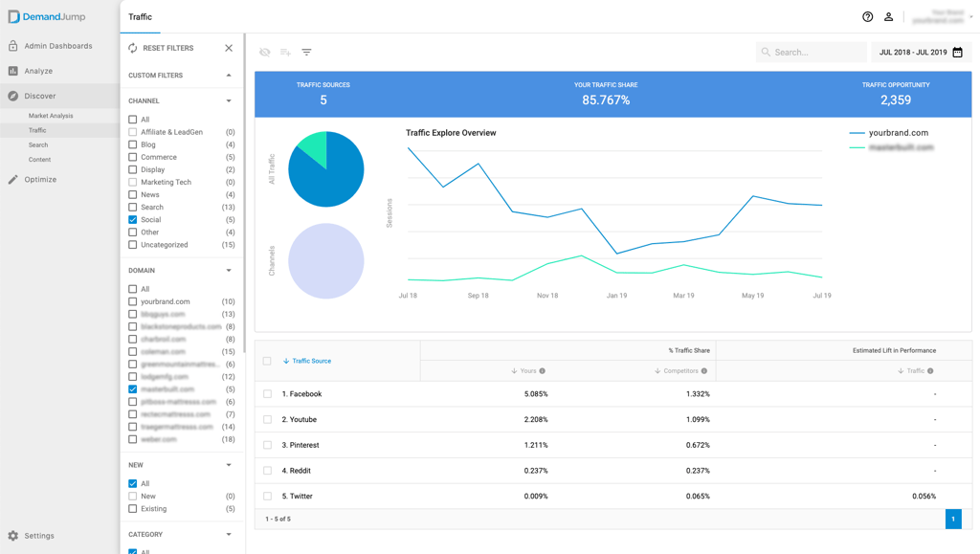Check the yourbrand.com domain filter
This screenshot has width=980, height=554.
(132, 301)
